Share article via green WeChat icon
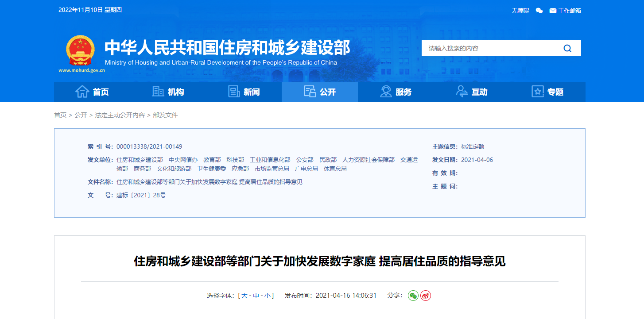The width and height of the screenshot is (644, 319). click(413, 296)
